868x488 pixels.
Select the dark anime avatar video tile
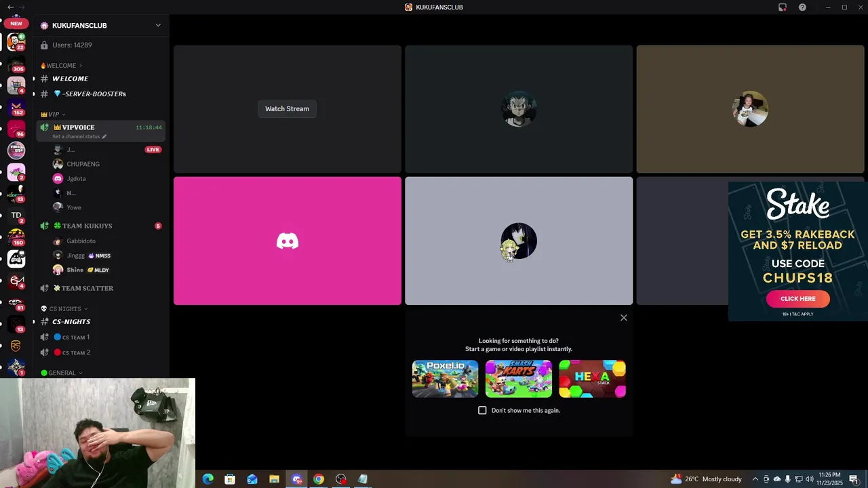coord(519,109)
